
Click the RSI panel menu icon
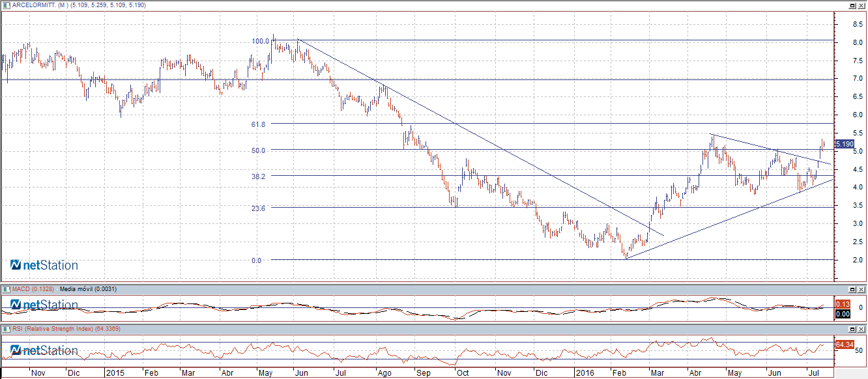tap(6, 329)
